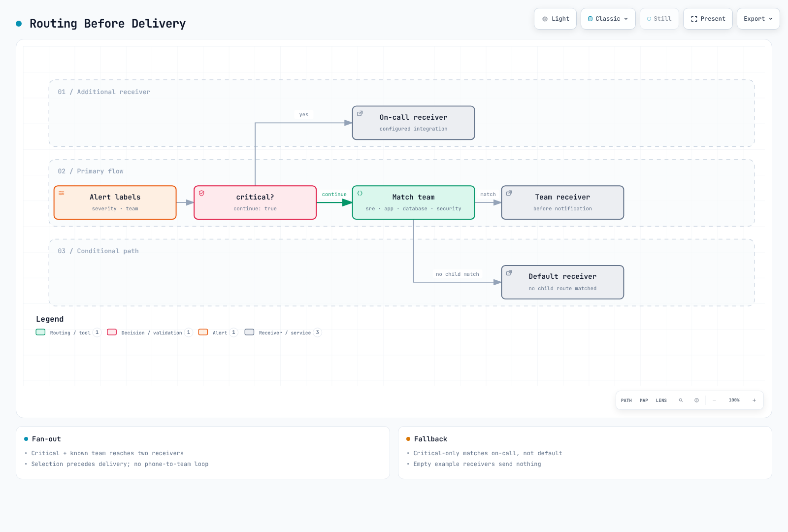788x532 pixels.
Task: Click the 'yes' edge label
Action: (x=304, y=115)
